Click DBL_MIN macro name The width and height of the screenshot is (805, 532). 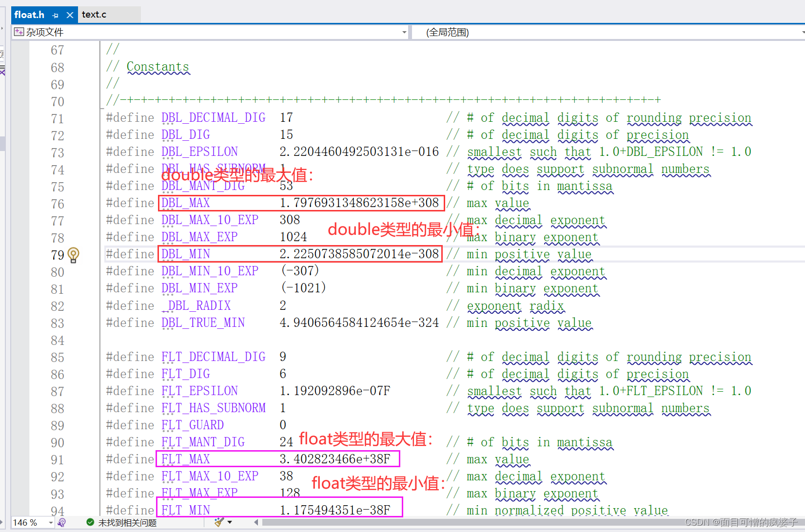click(x=186, y=254)
